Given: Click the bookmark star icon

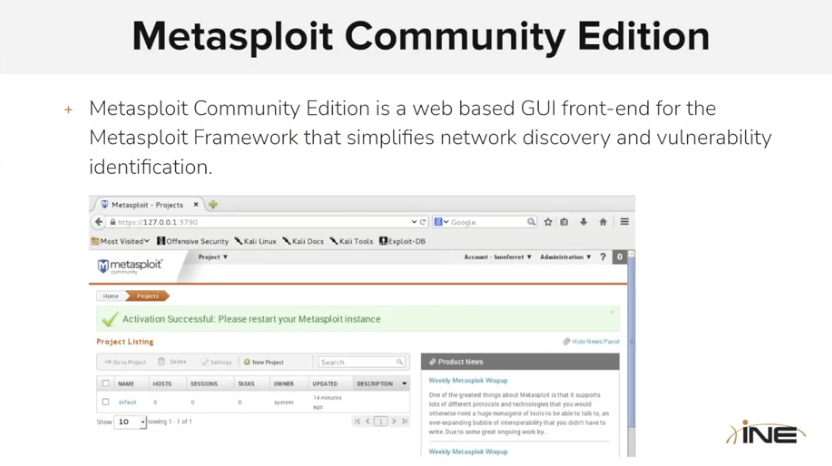Looking at the screenshot, I should [x=548, y=222].
